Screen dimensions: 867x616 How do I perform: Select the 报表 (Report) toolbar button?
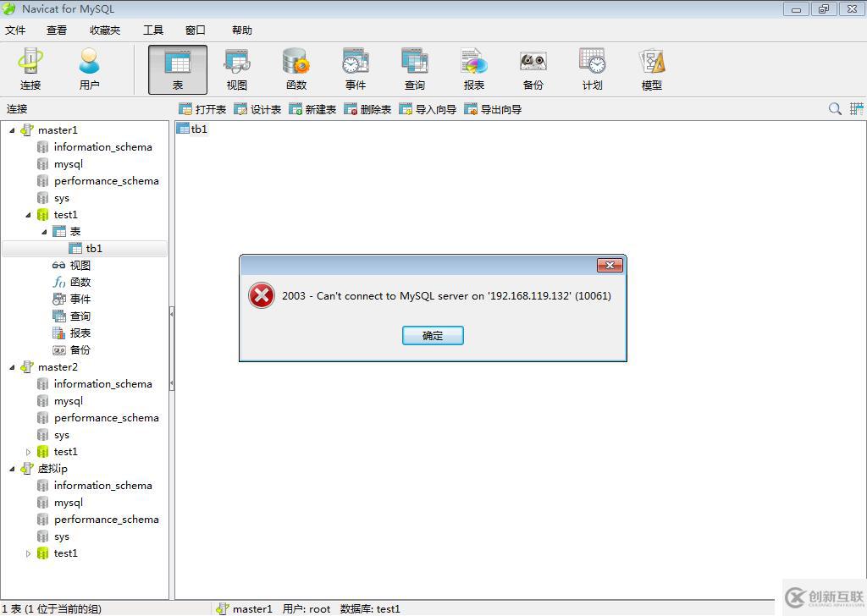point(474,69)
